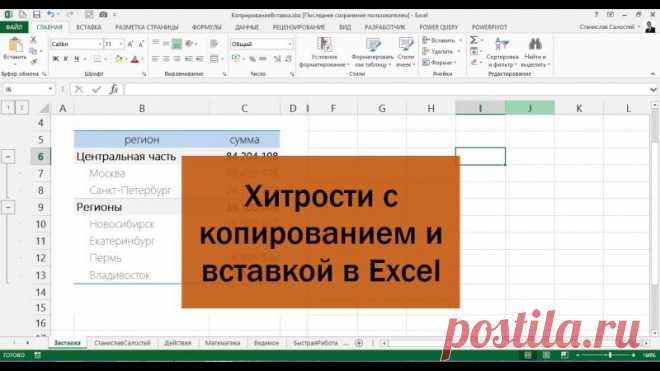660x371 pixels.
Task: Open the Математика sheet tab
Action: tap(223, 343)
